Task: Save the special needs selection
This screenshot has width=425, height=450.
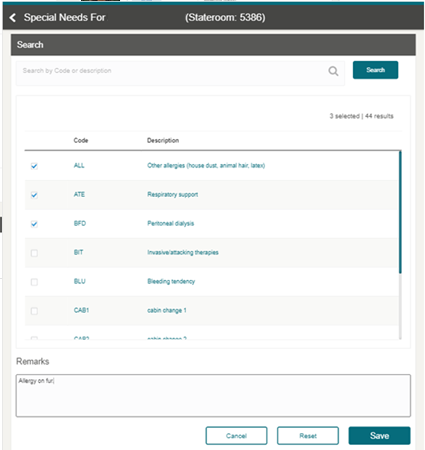Action: (x=379, y=436)
